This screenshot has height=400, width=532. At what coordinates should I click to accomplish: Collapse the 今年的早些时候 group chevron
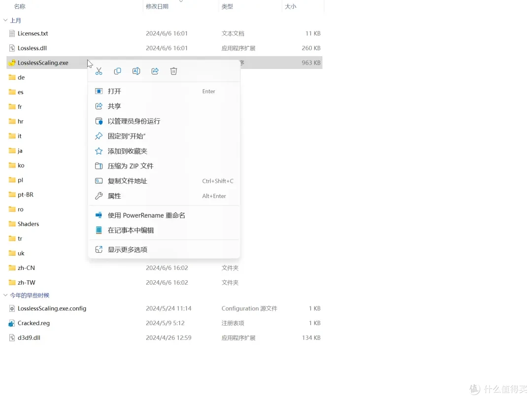[x=5, y=295]
